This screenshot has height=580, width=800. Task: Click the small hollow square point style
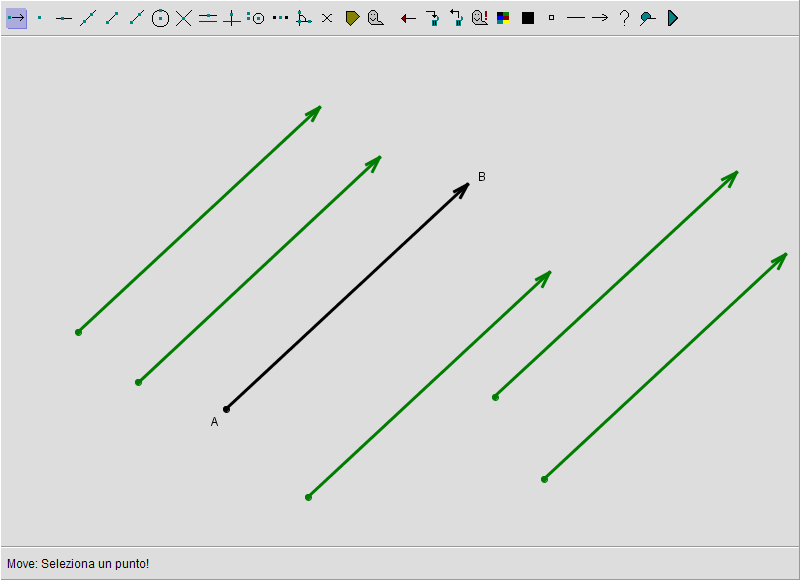(x=551, y=18)
